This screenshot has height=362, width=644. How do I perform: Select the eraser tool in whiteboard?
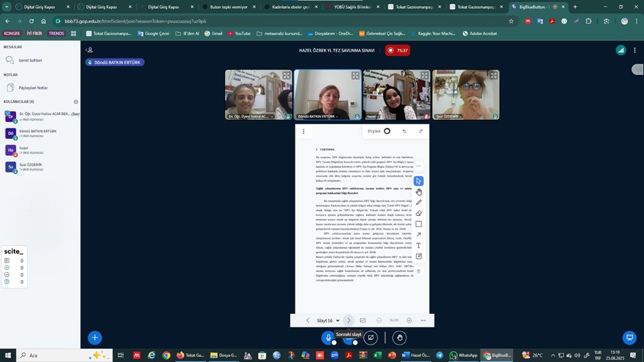pos(419,213)
